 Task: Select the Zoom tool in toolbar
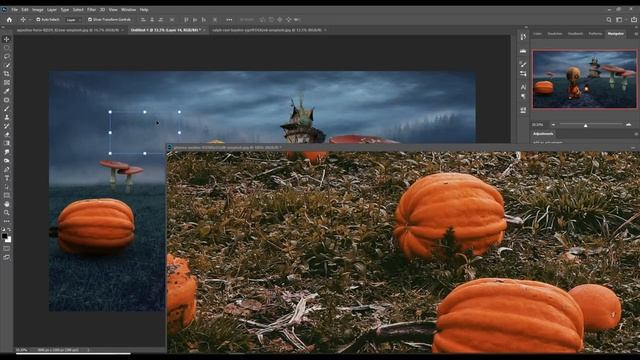7,212
